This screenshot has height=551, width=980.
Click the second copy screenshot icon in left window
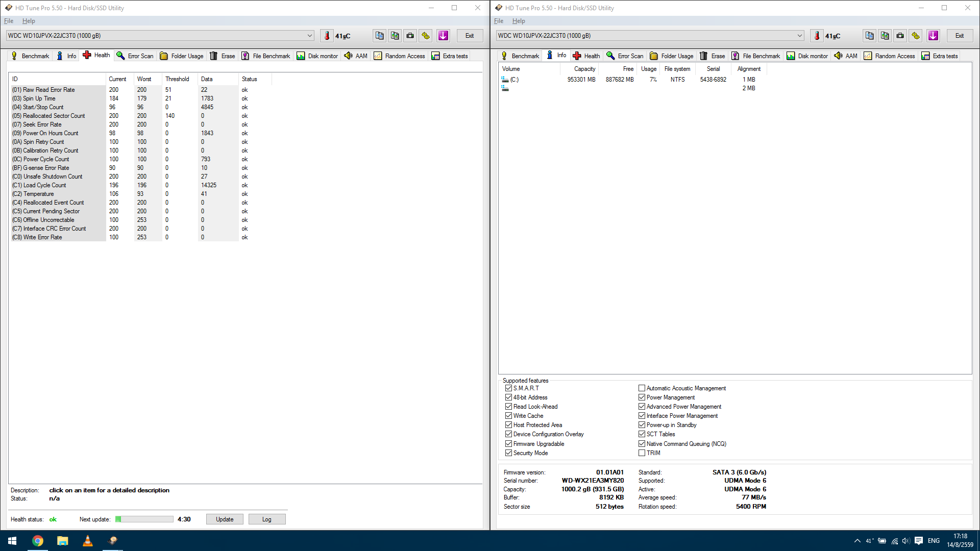click(x=395, y=36)
